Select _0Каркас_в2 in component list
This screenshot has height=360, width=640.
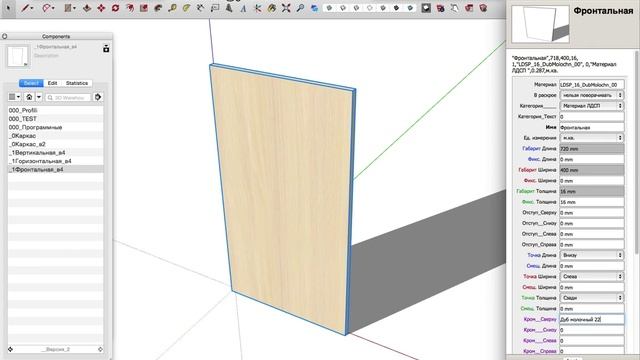coord(56,144)
